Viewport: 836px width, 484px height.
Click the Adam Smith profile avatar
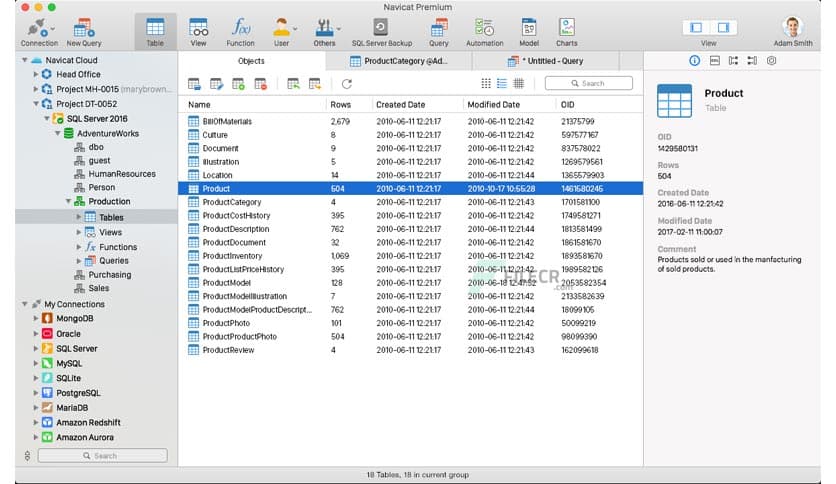pyautogui.click(x=793, y=27)
